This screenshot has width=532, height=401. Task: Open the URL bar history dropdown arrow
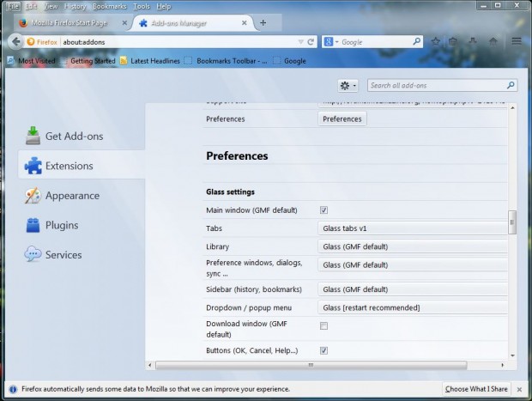click(300, 42)
